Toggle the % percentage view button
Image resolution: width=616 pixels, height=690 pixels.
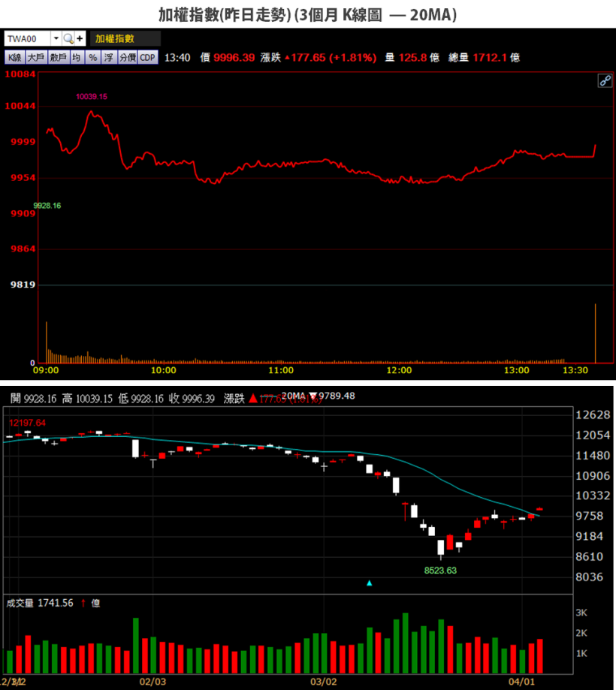click(x=92, y=57)
